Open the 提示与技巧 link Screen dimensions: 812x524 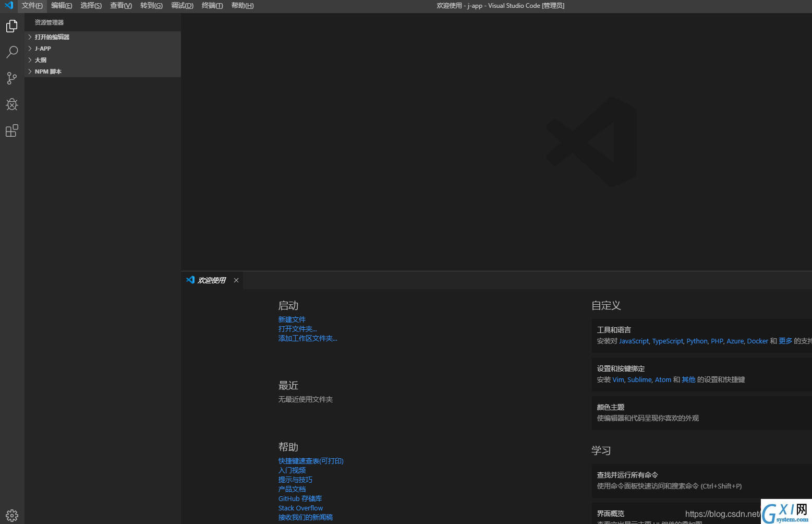(295, 480)
